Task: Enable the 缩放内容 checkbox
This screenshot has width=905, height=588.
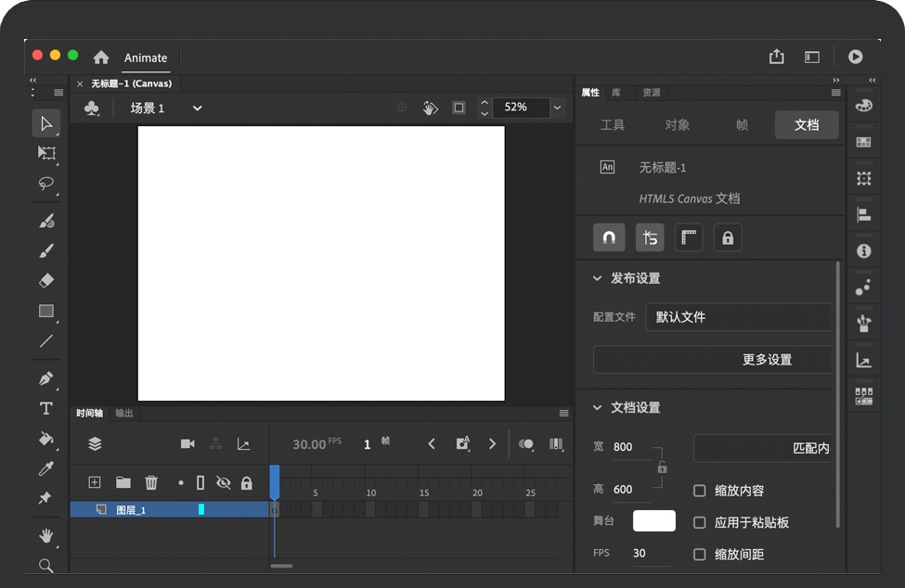Action: pos(700,491)
